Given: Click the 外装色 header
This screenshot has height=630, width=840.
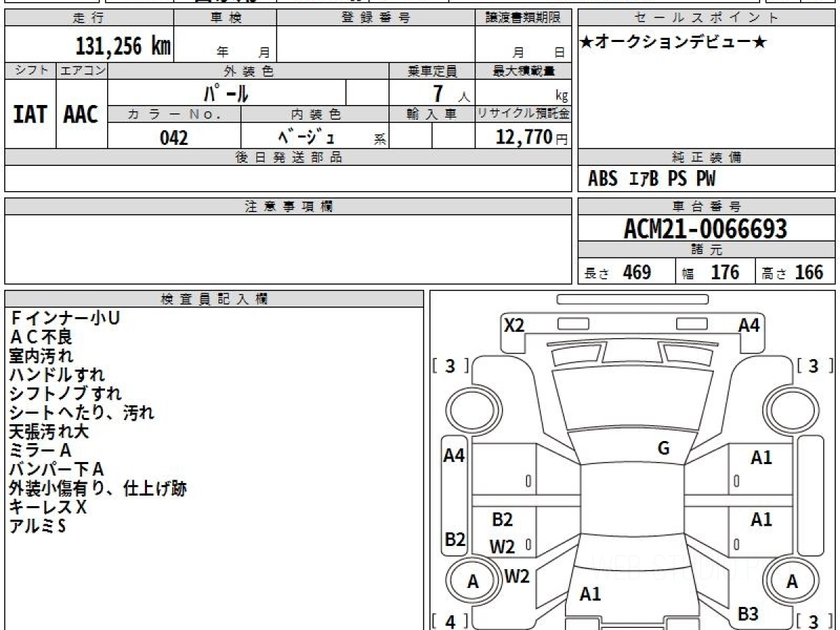Looking at the screenshot, I should 248,71.
